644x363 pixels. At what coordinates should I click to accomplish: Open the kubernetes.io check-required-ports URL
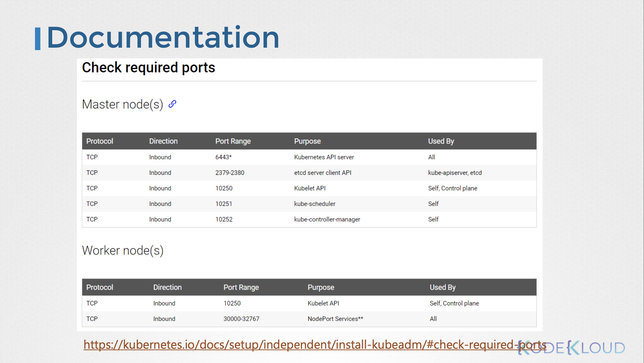point(315,345)
